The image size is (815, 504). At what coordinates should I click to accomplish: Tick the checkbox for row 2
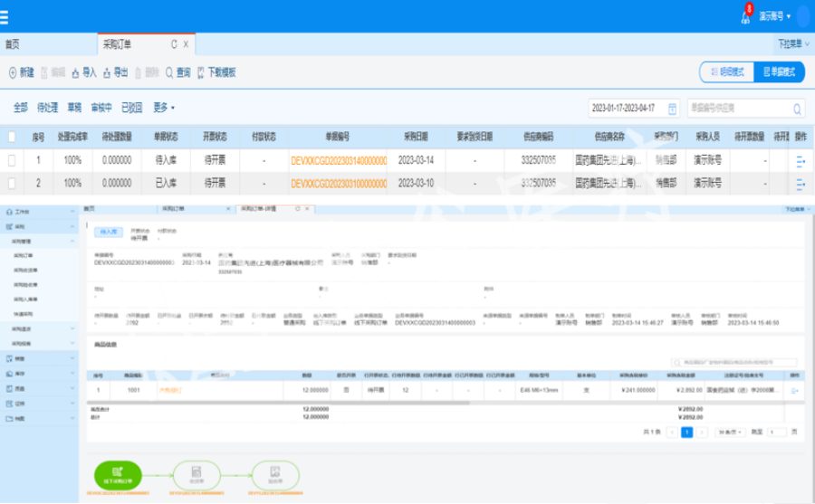pyautogui.click(x=12, y=184)
